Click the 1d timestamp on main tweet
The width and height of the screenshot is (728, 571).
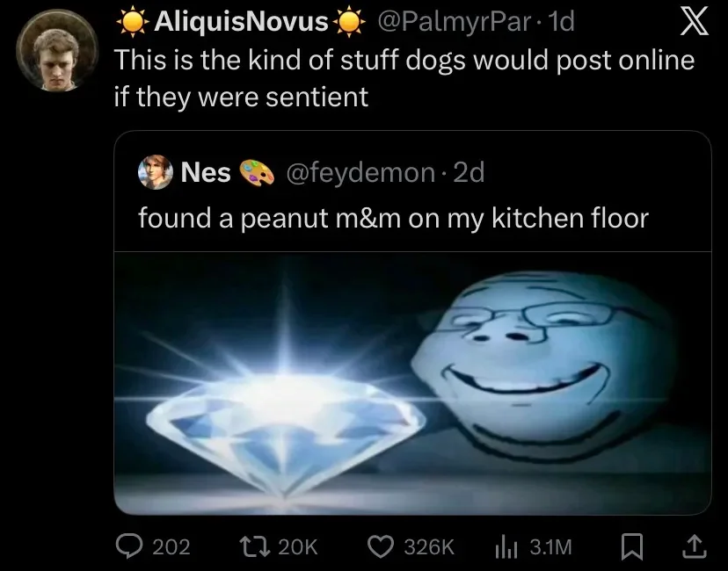pyautogui.click(x=560, y=22)
